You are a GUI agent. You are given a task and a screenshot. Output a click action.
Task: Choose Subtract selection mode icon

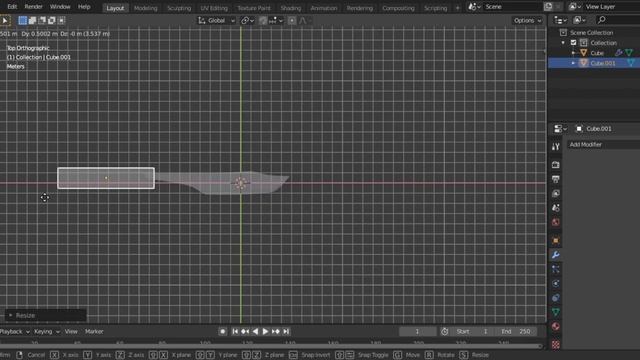click(42, 20)
